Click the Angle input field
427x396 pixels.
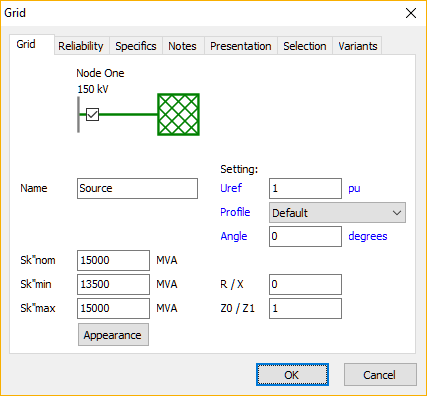point(305,236)
